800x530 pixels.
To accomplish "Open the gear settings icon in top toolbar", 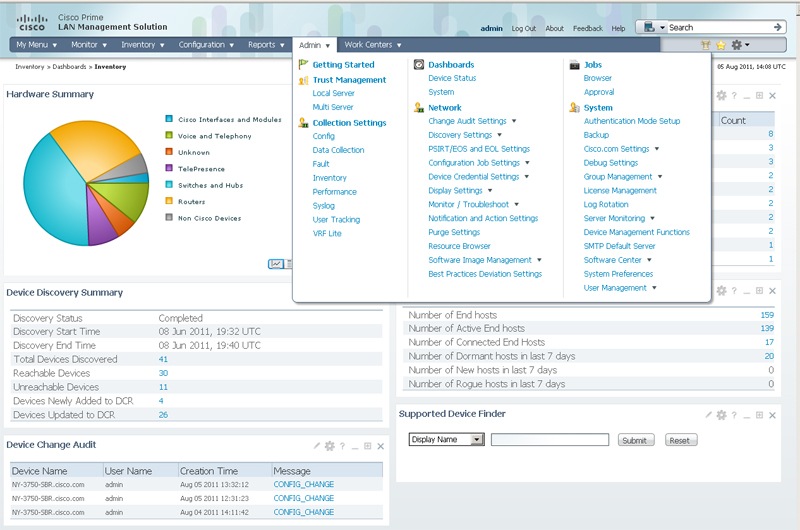I will click(x=736, y=45).
